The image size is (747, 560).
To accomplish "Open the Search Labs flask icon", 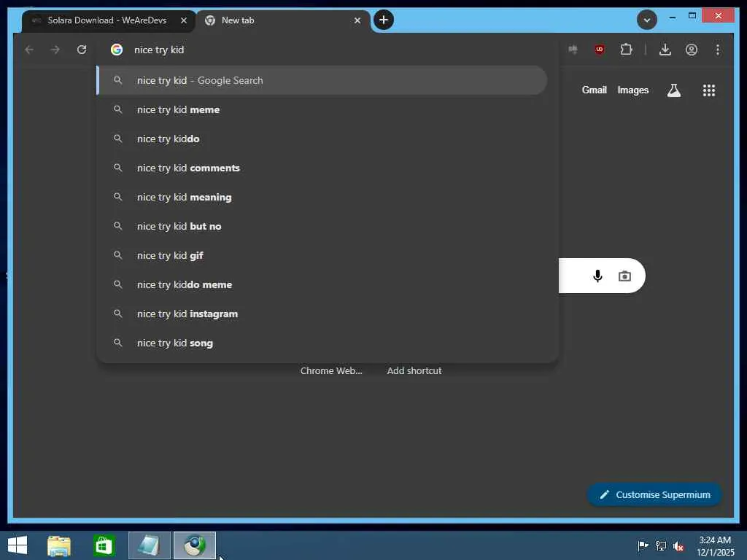I will 673,90.
